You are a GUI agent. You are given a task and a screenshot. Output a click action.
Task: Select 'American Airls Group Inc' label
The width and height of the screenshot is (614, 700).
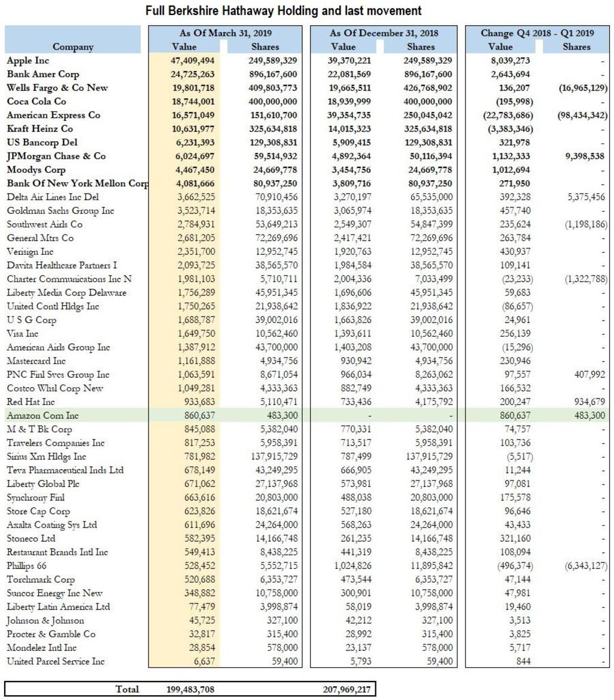[x=58, y=348]
